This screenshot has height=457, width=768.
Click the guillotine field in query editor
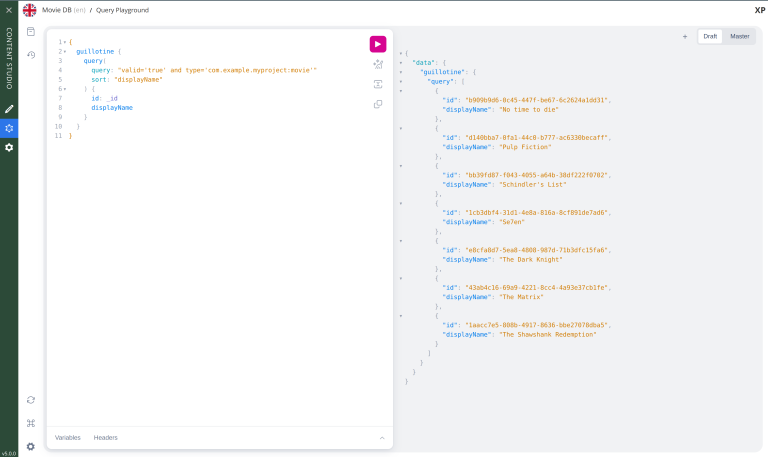pos(95,51)
